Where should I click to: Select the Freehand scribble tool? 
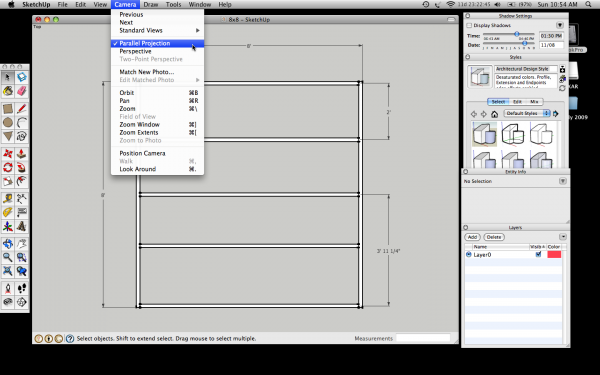pos(22,136)
